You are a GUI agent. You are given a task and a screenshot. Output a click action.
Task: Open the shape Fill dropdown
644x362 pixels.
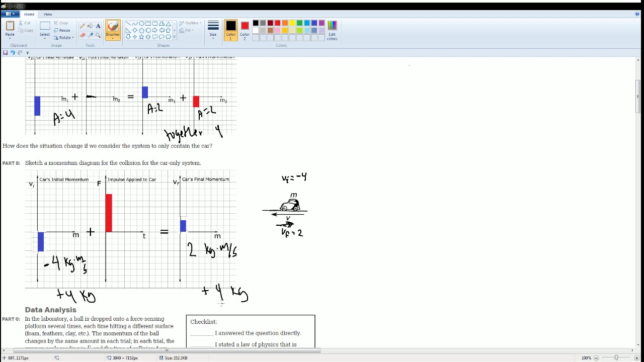tap(187, 30)
